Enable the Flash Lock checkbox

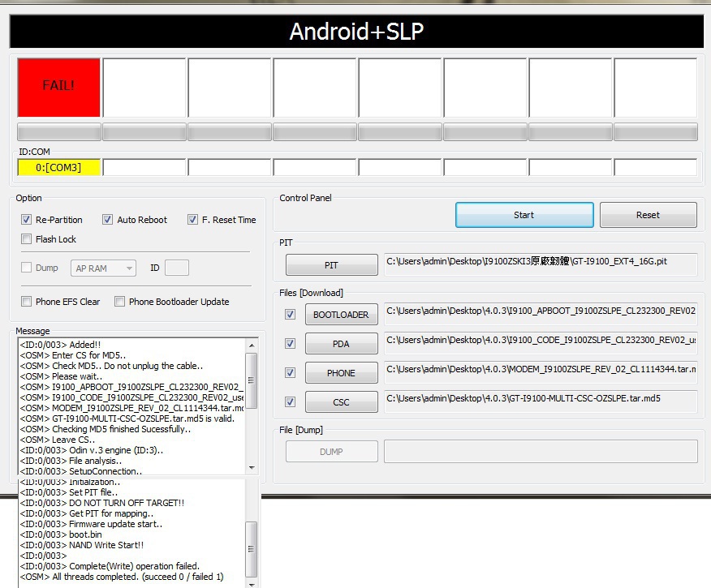pyautogui.click(x=26, y=238)
